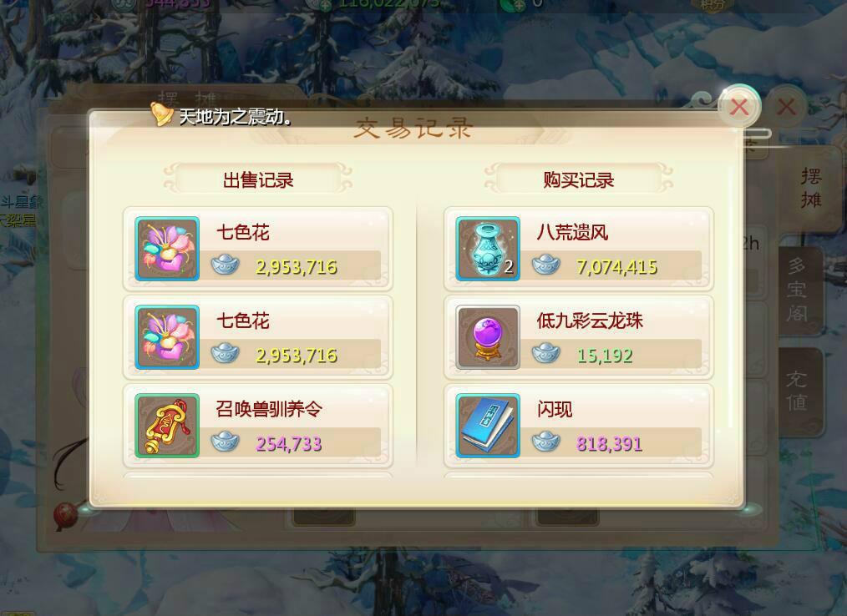Select the 购买记录 header
Screen dimensions: 847x616
[579, 179]
